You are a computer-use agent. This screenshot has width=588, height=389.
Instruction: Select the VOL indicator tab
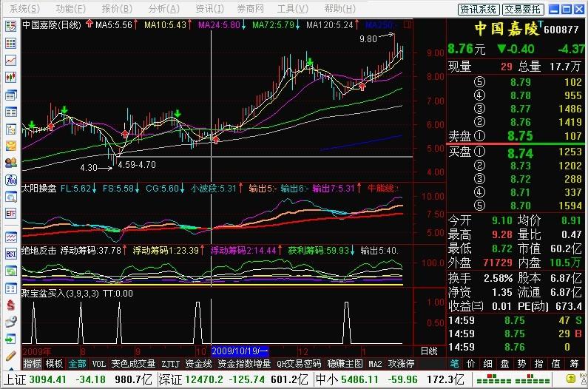coord(99,364)
